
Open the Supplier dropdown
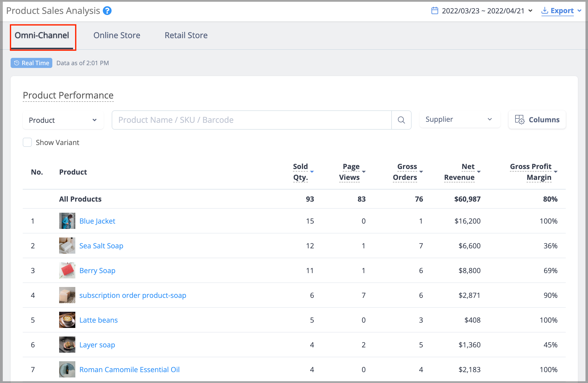(460, 119)
